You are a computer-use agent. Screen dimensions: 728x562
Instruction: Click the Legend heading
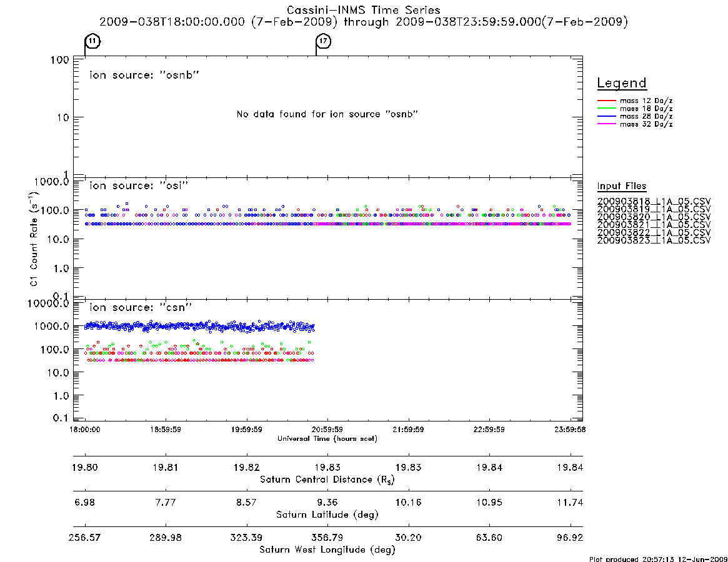(622, 83)
